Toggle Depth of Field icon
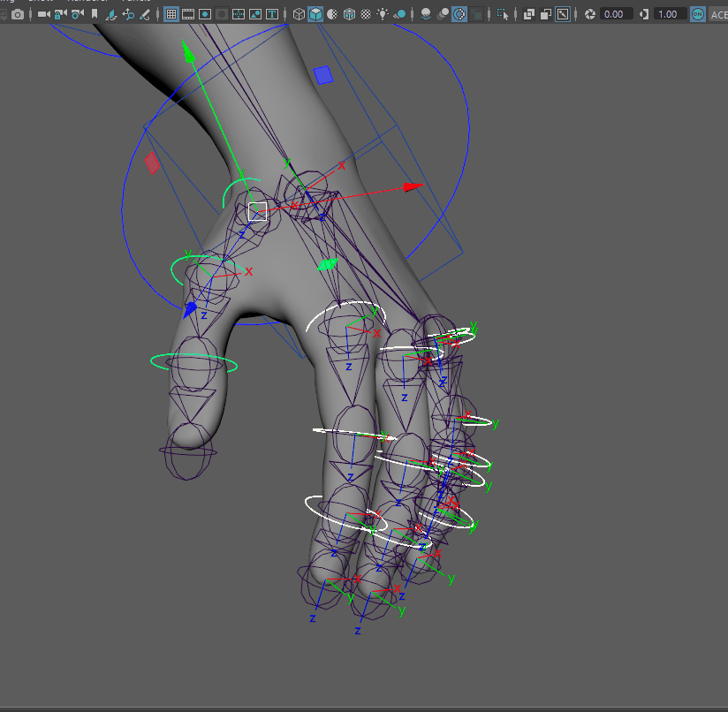This screenshot has height=712, width=728. tap(476, 14)
